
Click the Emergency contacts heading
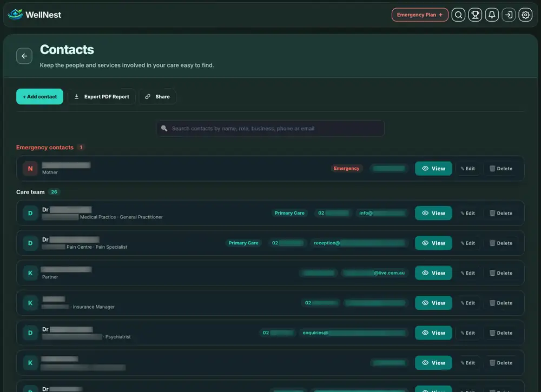coord(45,147)
